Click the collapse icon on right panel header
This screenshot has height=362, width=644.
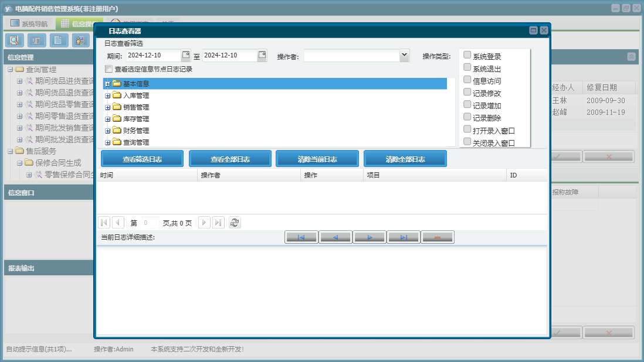(x=631, y=57)
